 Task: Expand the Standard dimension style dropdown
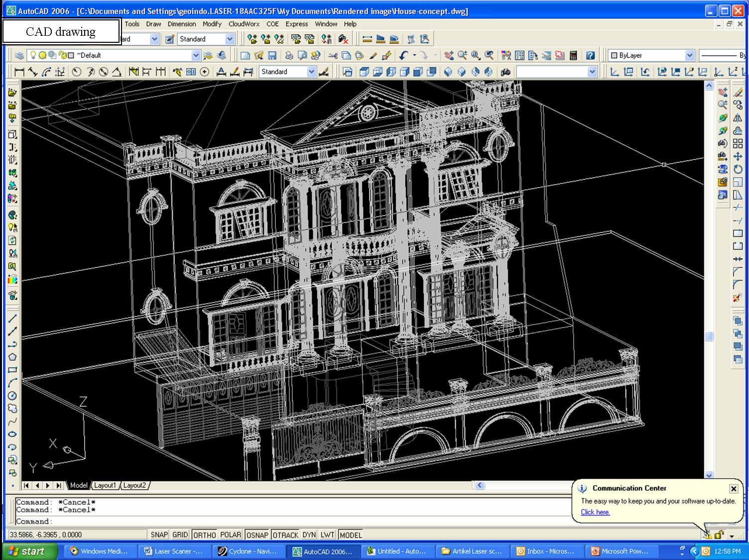coord(311,72)
